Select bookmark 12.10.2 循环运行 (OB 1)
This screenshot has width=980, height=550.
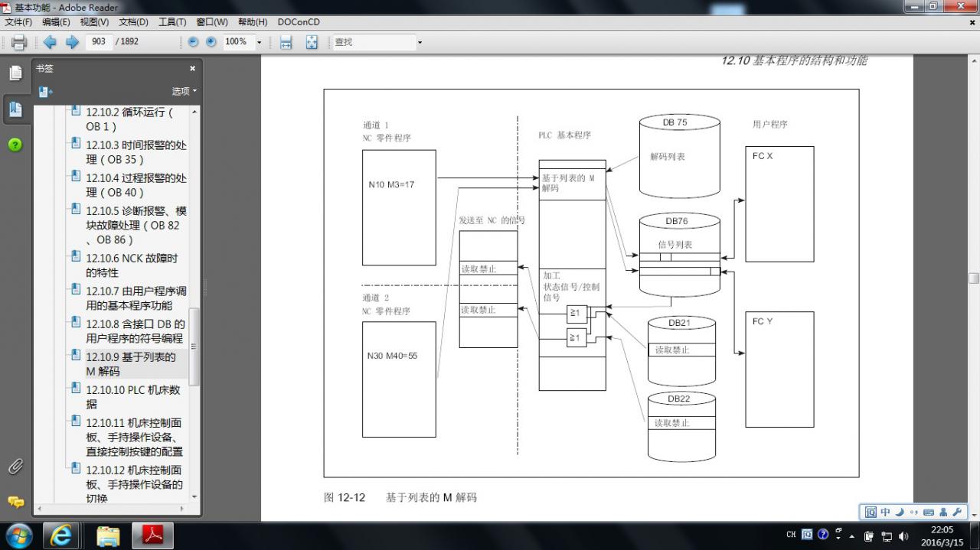tap(129, 119)
